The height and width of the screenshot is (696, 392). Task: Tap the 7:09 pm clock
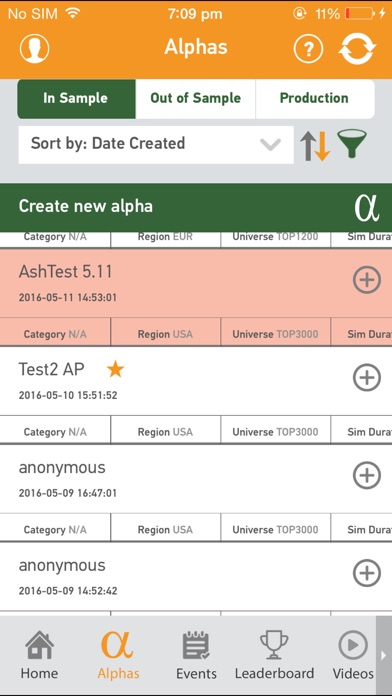pos(195,14)
